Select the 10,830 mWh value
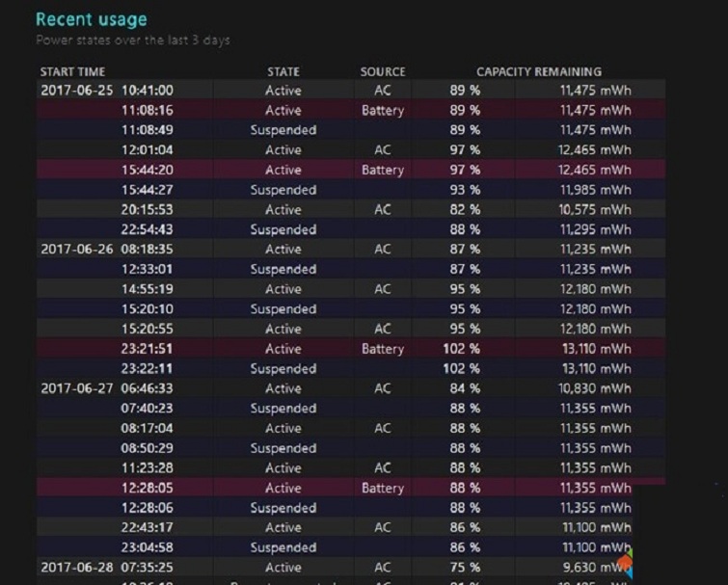This screenshot has height=585, width=728. (x=595, y=388)
